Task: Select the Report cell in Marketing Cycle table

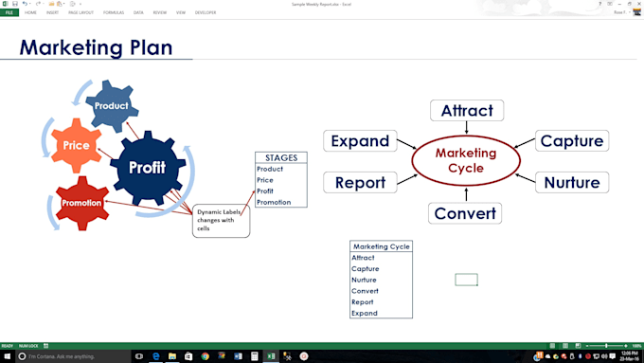Action: [x=381, y=302]
